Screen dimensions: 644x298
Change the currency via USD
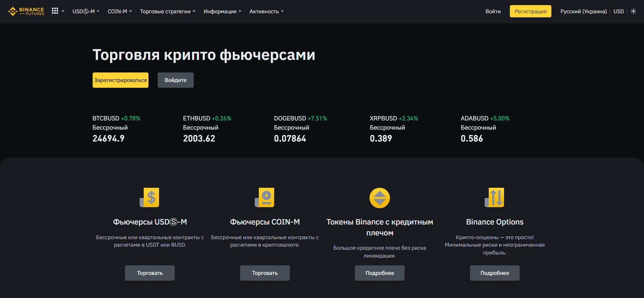619,11
